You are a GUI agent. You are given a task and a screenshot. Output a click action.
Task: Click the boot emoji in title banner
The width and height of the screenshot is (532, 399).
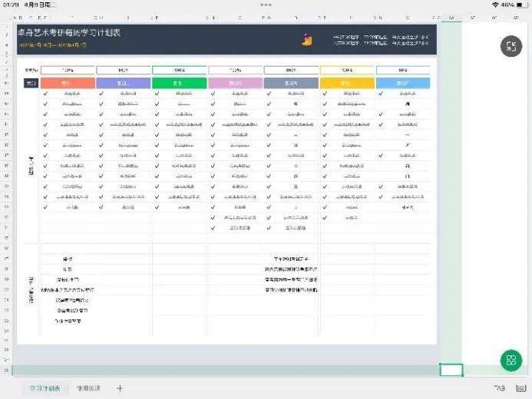[306, 37]
